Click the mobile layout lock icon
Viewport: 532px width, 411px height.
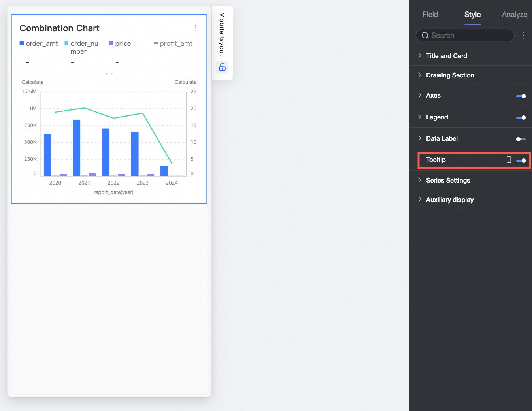coord(222,67)
